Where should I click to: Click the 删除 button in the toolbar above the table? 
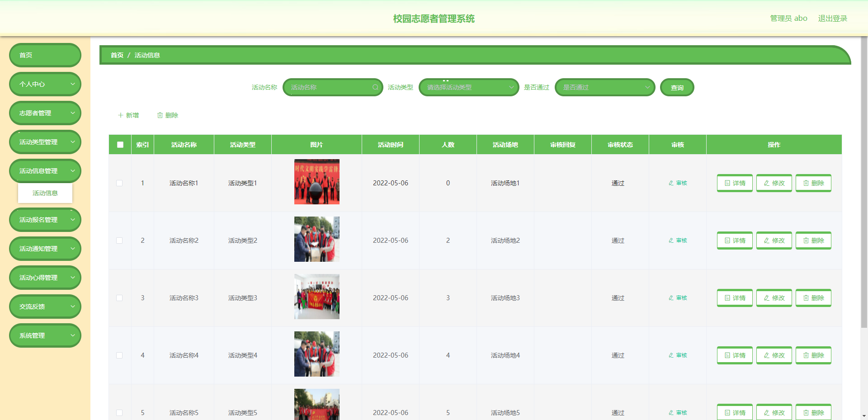coord(168,115)
